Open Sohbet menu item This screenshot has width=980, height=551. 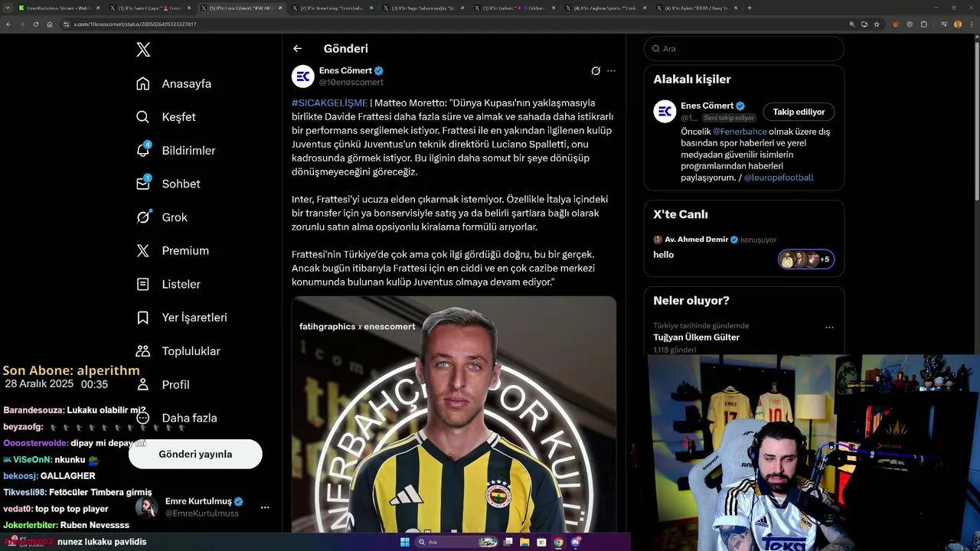[x=181, y=184]
